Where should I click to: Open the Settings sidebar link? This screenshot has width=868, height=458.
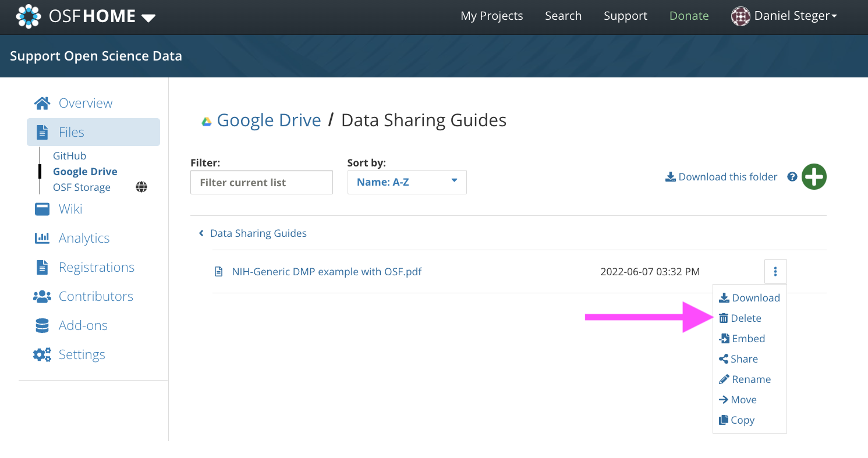(82, 354)
